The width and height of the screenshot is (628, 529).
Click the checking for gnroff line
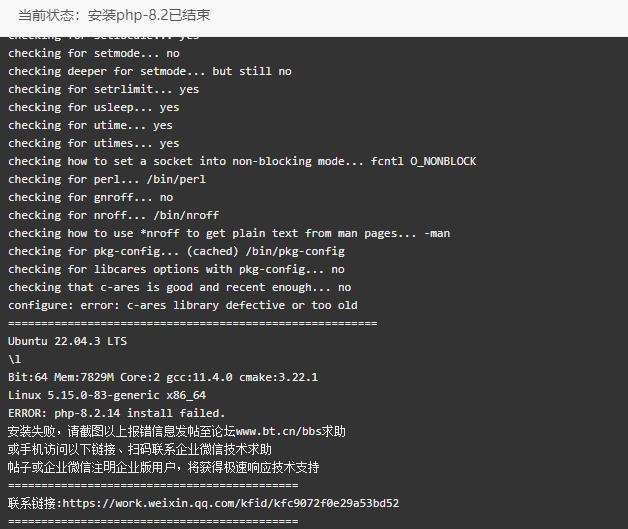91,197
